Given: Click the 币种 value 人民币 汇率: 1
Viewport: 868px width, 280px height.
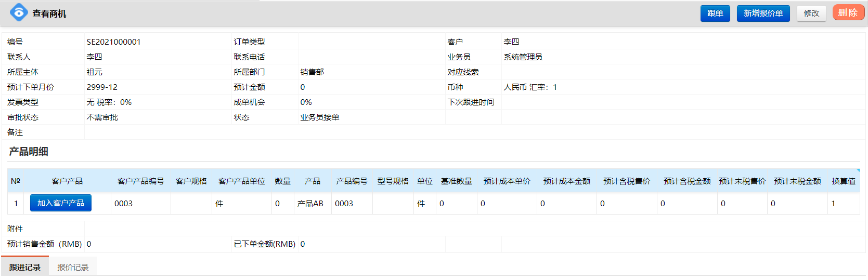Looking at the screenshot, I should pos(530,87).
